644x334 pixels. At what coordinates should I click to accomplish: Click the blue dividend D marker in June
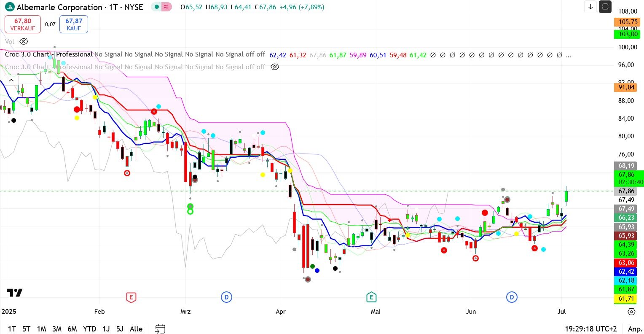pos(512,297)
